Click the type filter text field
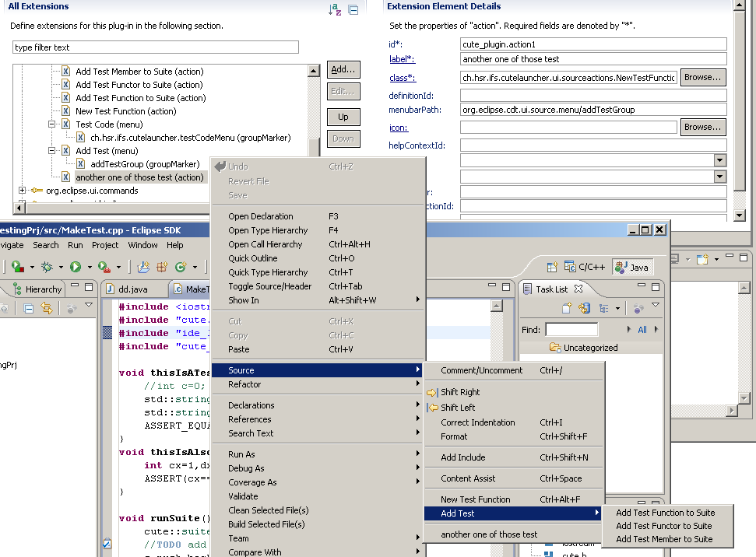The width and height of the screenshot is (756, 557). (x=156, y=47)
